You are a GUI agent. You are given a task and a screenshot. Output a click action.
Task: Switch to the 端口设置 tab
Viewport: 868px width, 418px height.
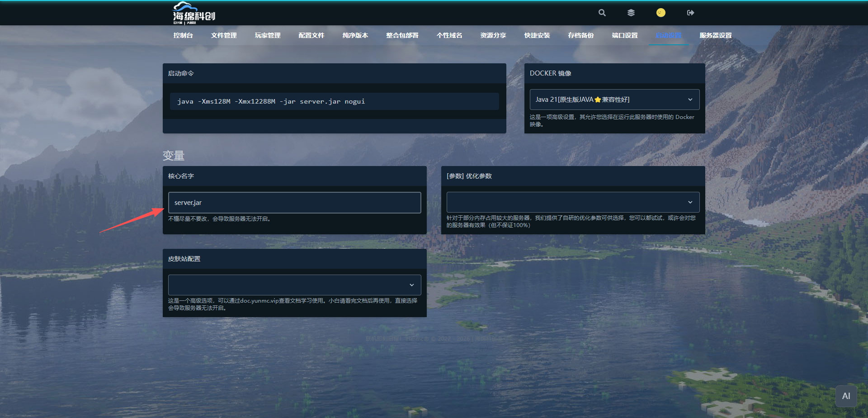[x=625, y=35]
